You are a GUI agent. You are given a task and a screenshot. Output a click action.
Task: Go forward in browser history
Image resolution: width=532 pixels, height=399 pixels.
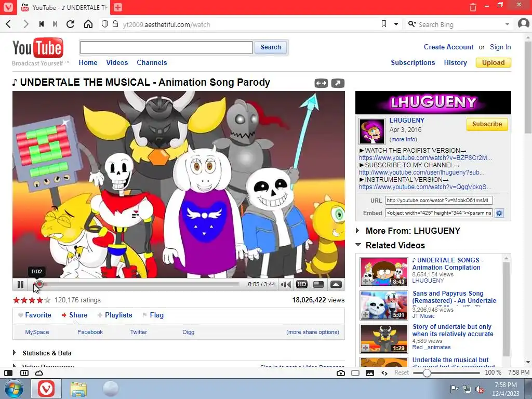[26, 24]
